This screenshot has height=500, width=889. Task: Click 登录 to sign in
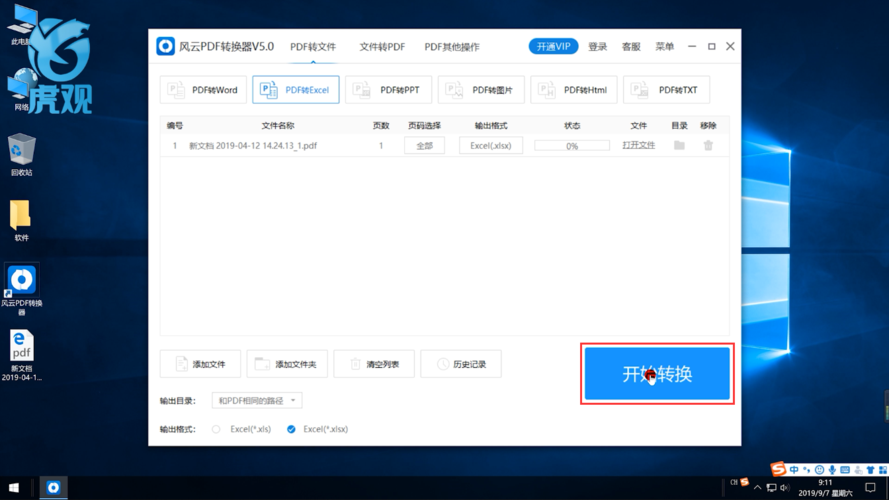[598, 46]
